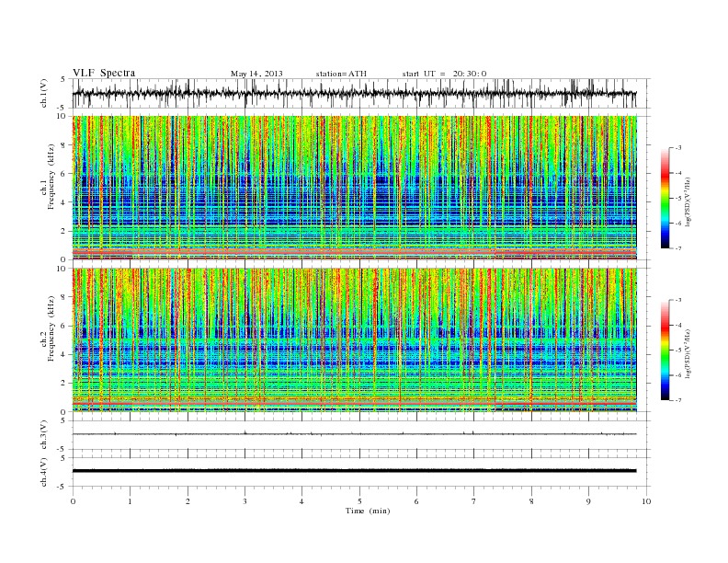Click time axis tick label "7"
The image size is (728, 563).
coord(473,501)
